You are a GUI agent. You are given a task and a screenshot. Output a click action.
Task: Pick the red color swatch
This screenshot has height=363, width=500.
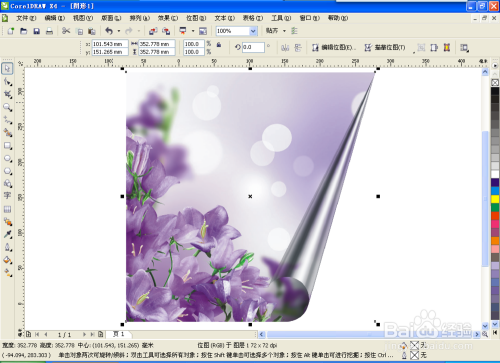495,216
